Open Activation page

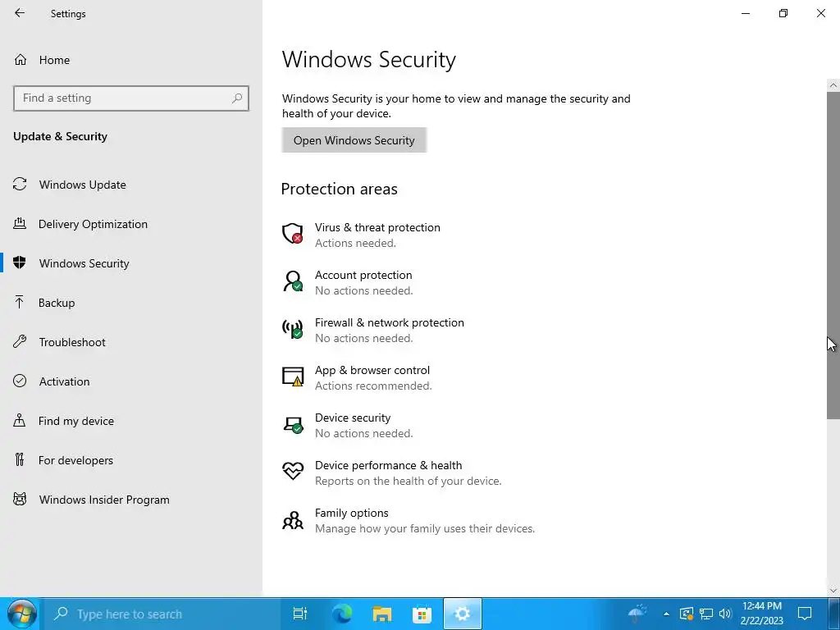64,381
